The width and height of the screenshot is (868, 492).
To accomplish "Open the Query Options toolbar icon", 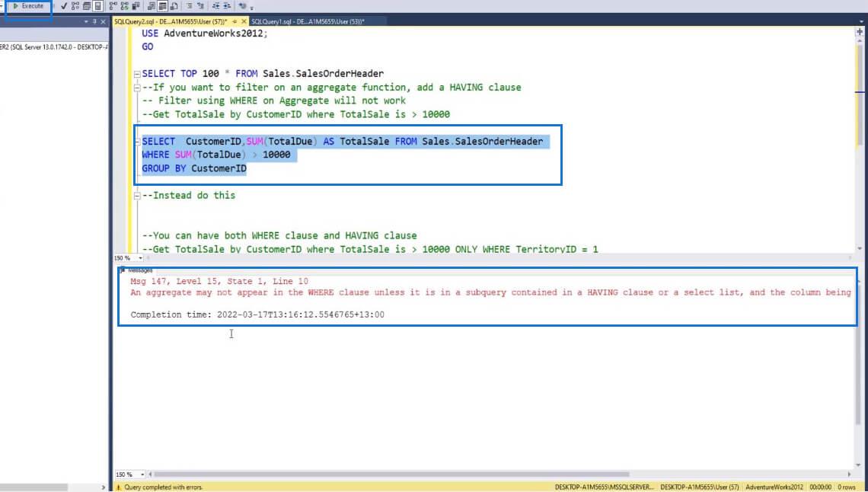I will (87, 6).
